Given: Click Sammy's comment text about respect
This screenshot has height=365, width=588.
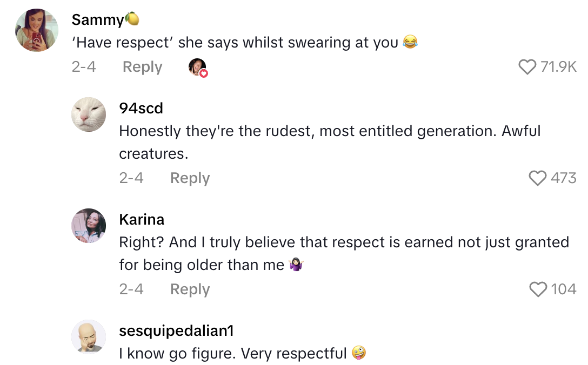Looking at the screenshot, I should (x=235, y=43).
